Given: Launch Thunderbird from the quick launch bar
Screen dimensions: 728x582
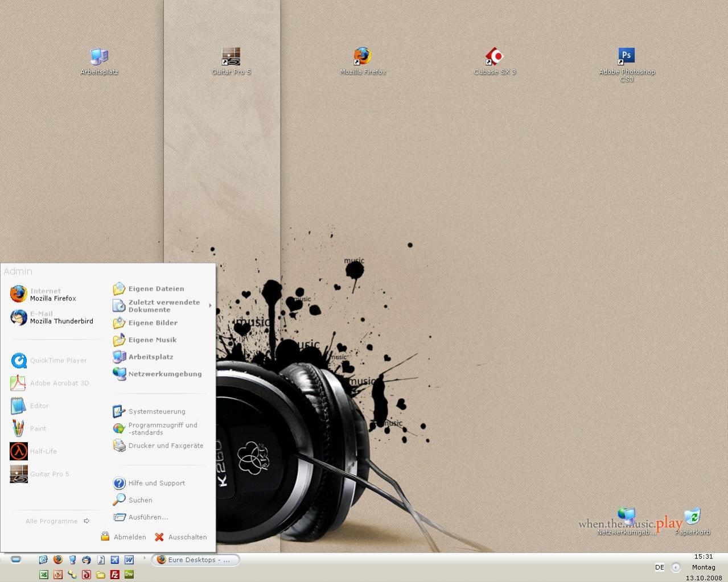Looking at the screenshot, I should tap(86, 560).
